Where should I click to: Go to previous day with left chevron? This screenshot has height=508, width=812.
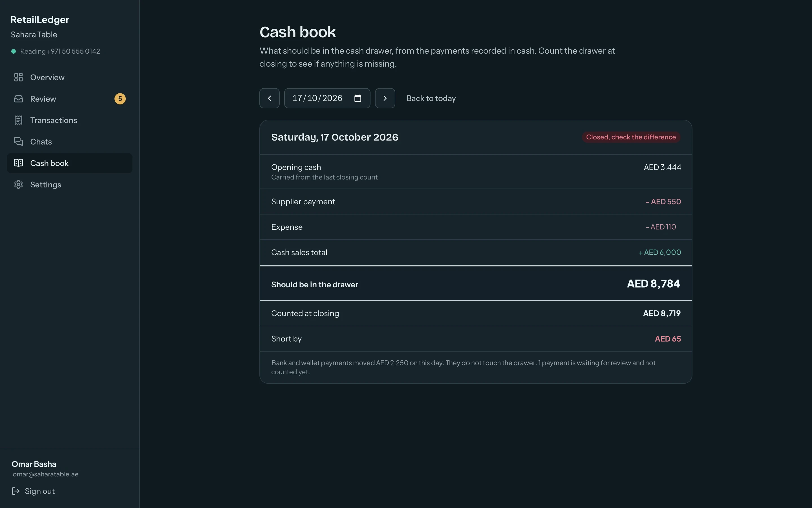pos(270,98)
